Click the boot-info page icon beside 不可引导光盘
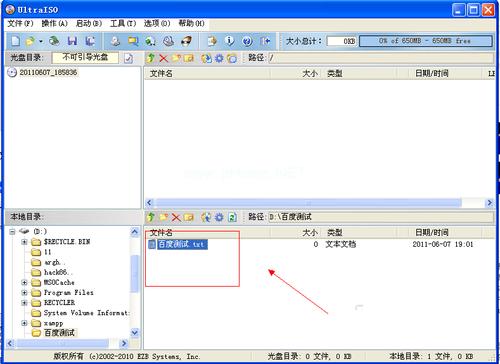 click(128, 58)
